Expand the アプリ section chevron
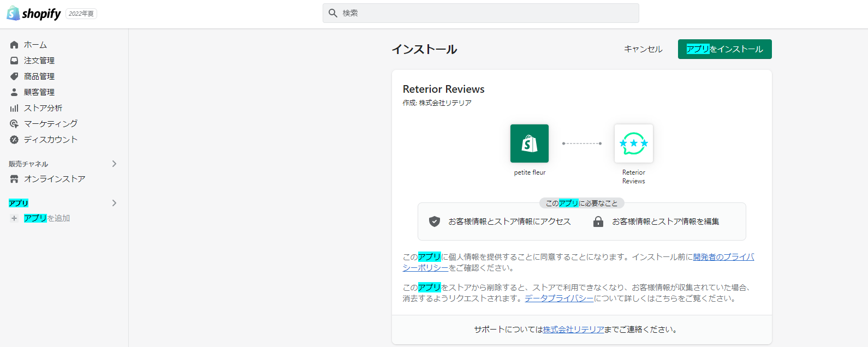Image resolution: width=868 pixels, height=347 pixels. 114,203
